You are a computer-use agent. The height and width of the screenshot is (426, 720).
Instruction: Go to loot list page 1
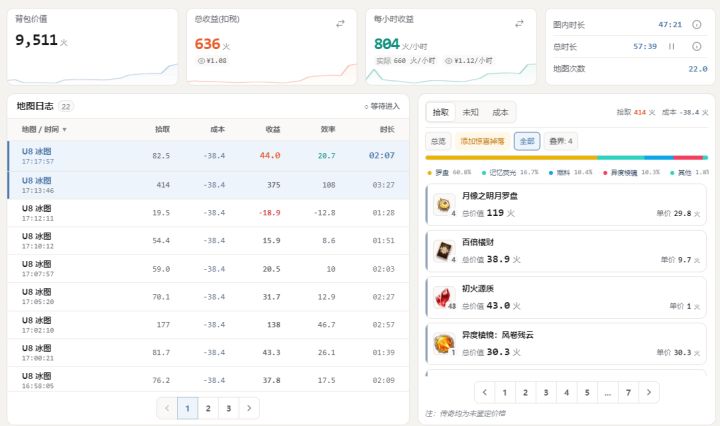pos(505,392)
